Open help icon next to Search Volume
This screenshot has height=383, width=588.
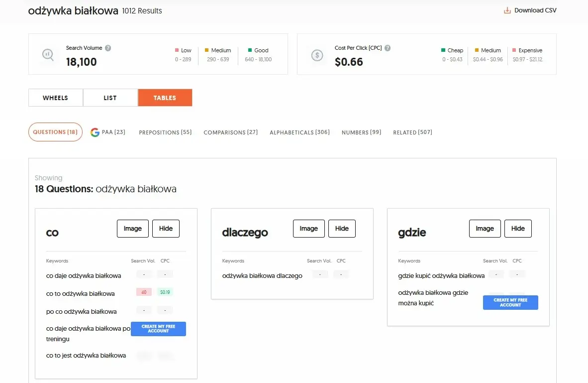tap(108, 48)
